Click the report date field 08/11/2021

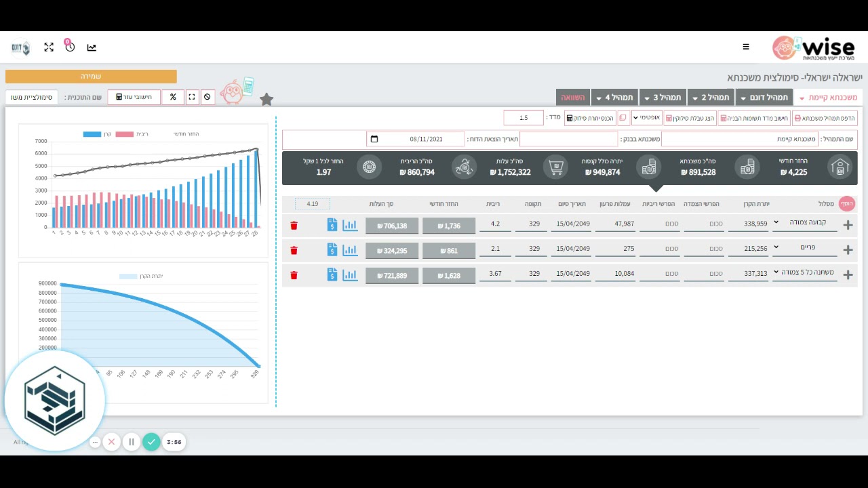415,139
